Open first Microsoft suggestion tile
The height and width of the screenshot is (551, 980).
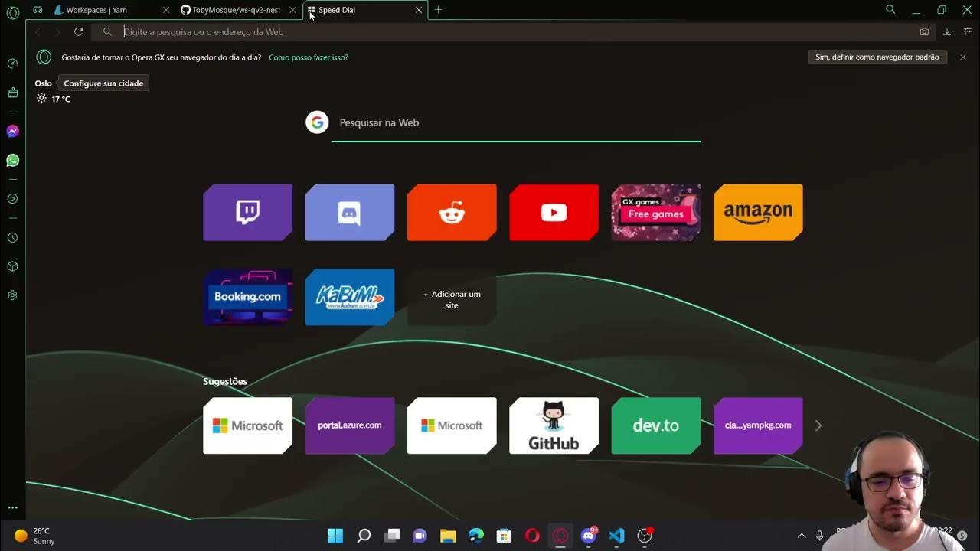(x=247, y=425)
